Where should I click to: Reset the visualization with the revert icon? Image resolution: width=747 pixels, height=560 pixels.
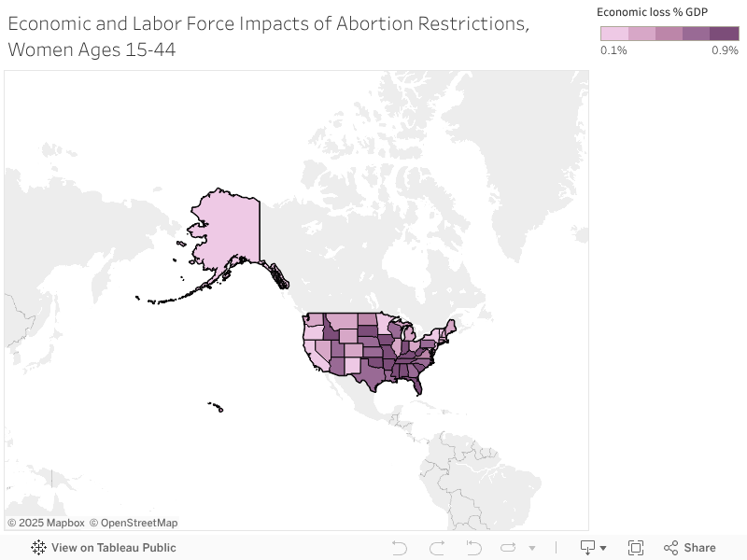tap(474, 548)
